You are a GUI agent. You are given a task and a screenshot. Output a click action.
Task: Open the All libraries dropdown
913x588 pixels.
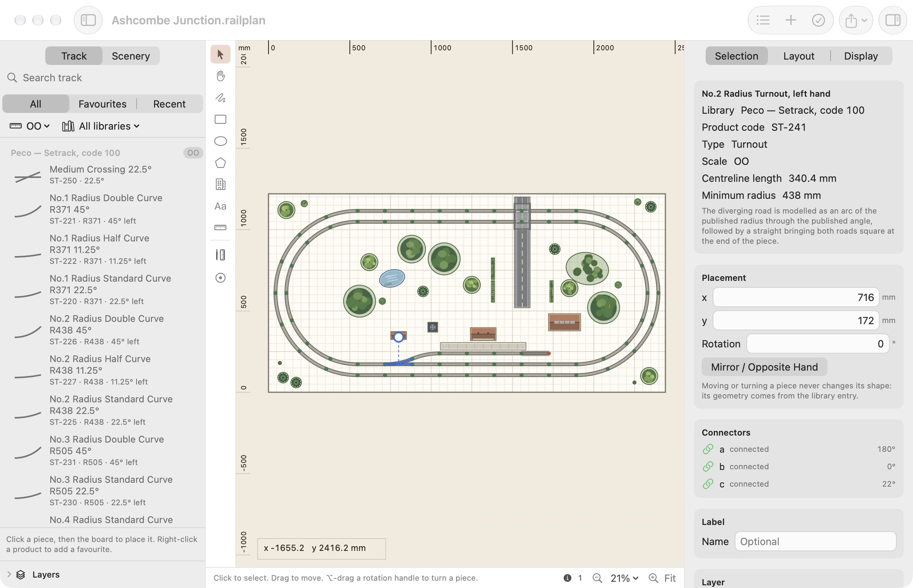tap(101, 126)
